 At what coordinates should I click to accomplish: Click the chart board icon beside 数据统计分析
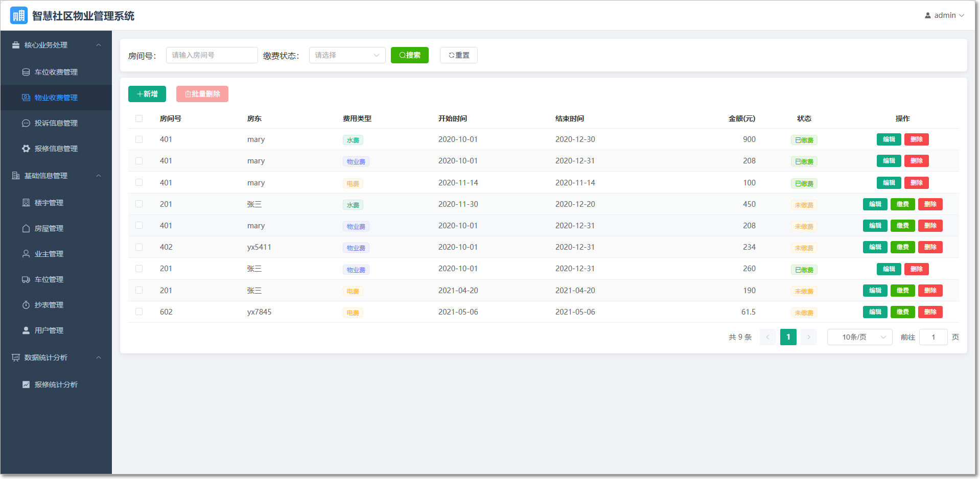(16, 357)
